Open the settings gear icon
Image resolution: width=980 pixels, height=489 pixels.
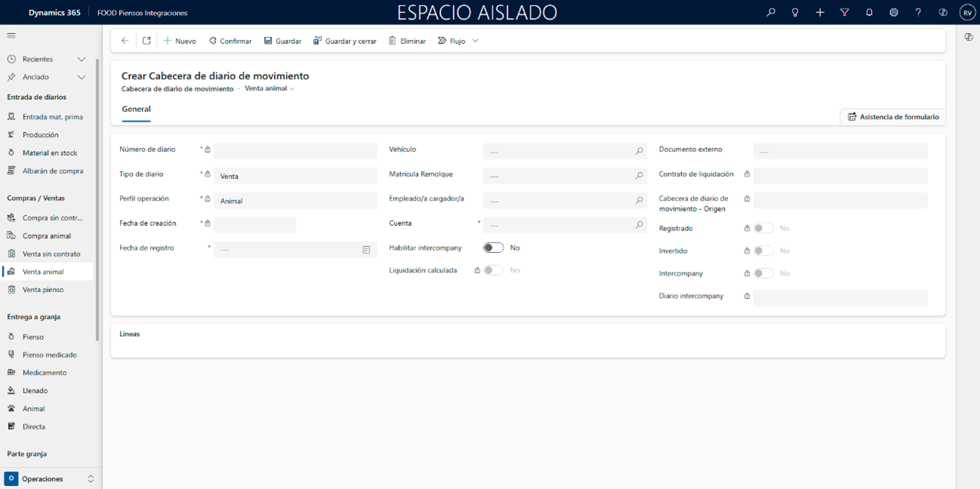pyautogui.click(x=893, y=12)
